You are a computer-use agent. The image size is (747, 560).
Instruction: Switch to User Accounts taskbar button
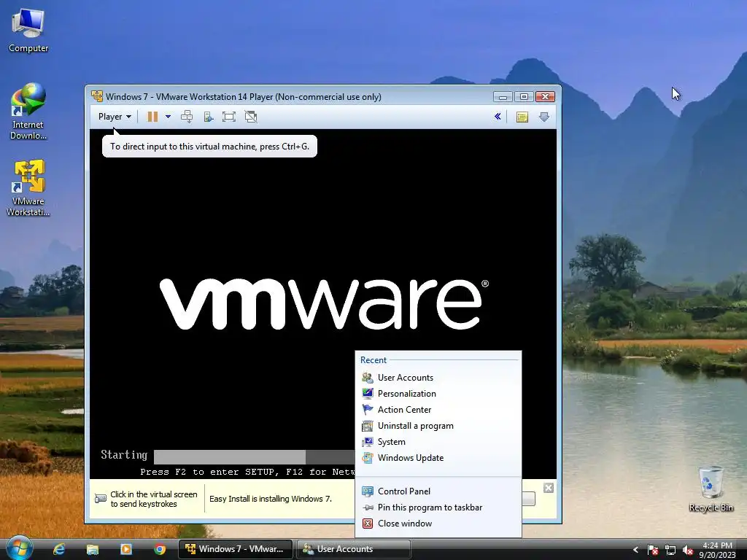click(354, 549)
